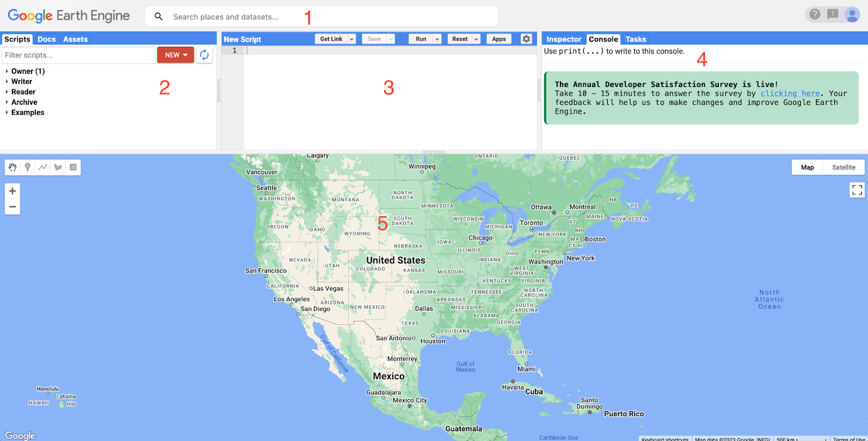The image size is (868, 441).
Task: Open the send feedback icon
Action: pos(833,14)
